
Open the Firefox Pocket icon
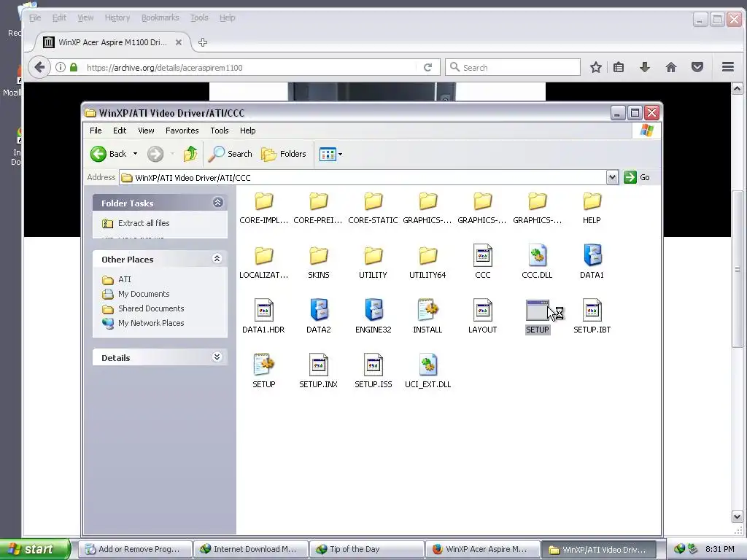click(x=697, y=68)
